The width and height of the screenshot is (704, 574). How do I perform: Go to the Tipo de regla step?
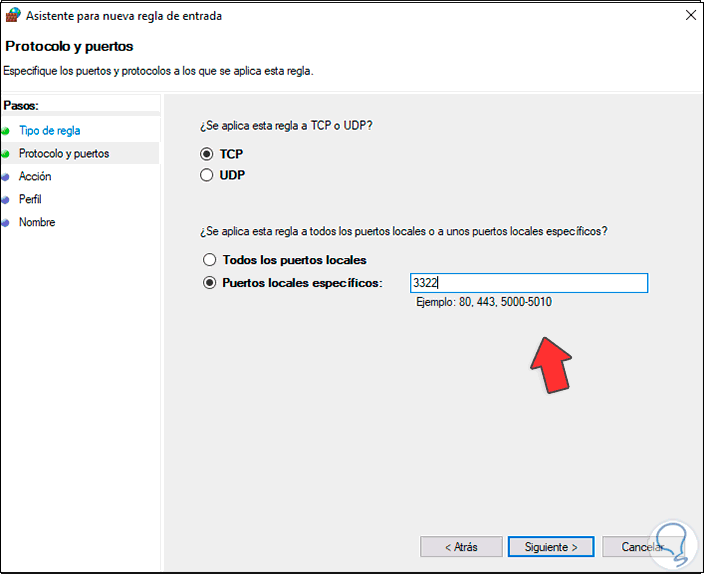[49, 130]
